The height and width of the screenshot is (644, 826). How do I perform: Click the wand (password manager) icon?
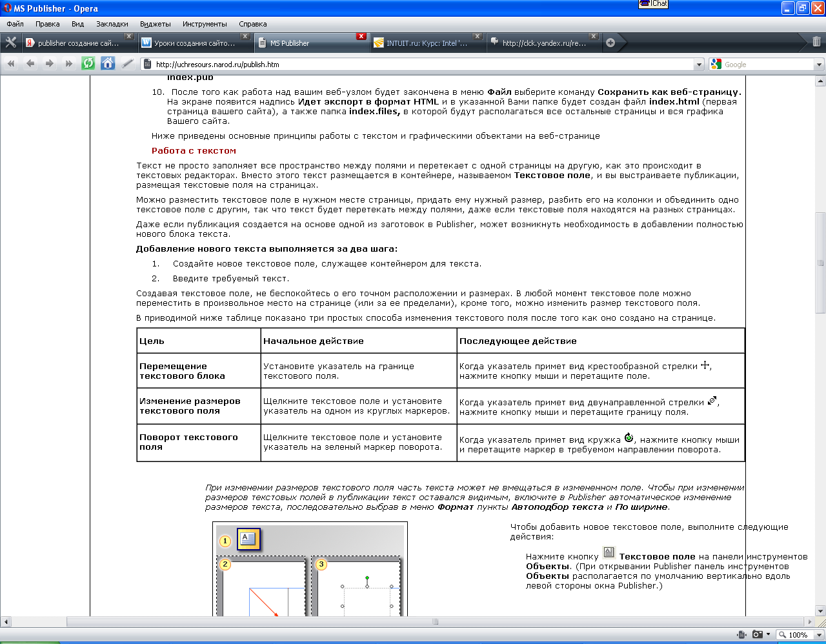pos(128,63)
